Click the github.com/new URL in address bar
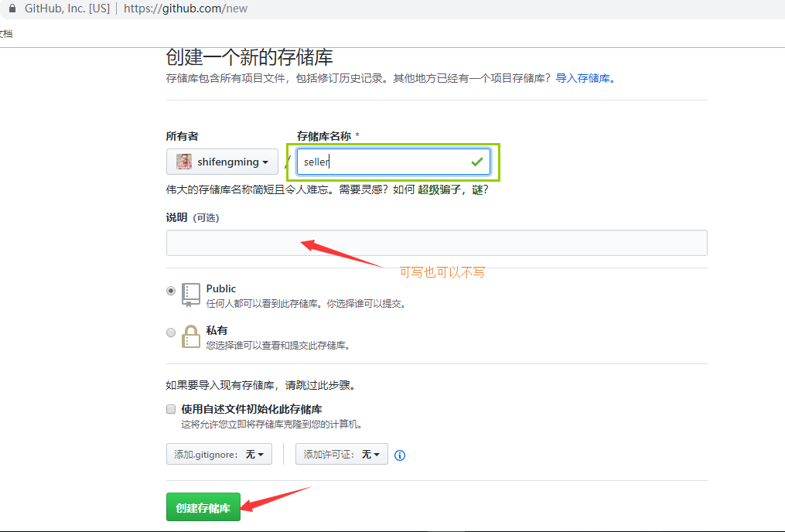The image size is (785, 532). [x=186, y=9]
